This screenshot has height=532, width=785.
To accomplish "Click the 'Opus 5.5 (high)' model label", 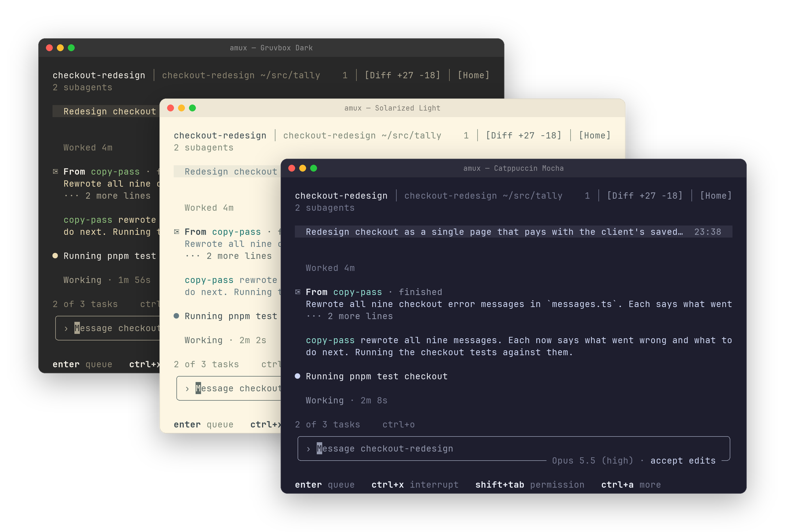I will point(592,461).
